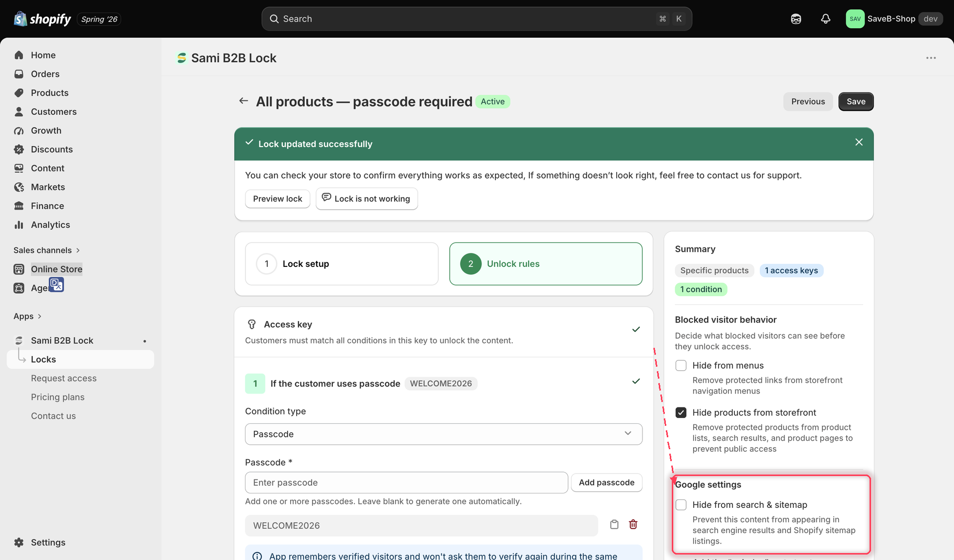Click the Analytics bar chart icon

click(x=19, y=225)
